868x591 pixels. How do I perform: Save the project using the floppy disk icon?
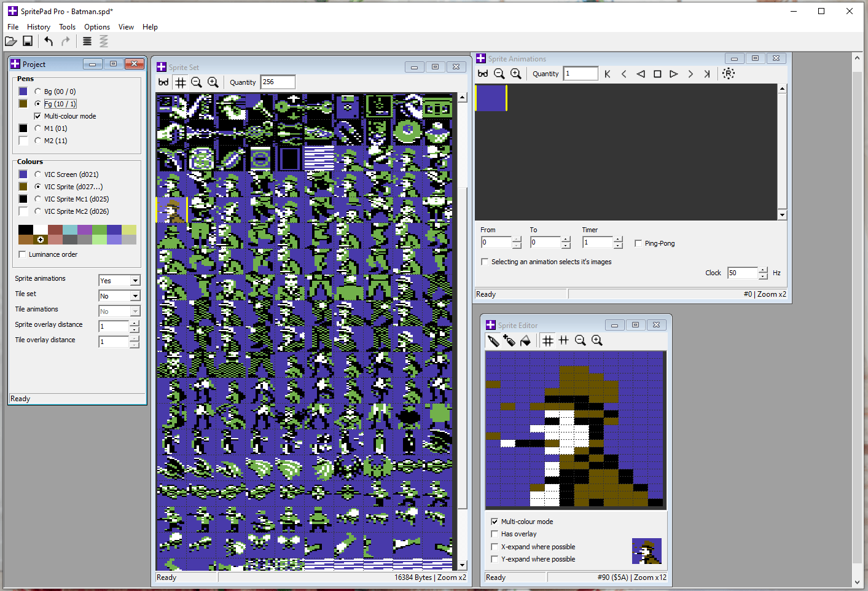(28, 41)
